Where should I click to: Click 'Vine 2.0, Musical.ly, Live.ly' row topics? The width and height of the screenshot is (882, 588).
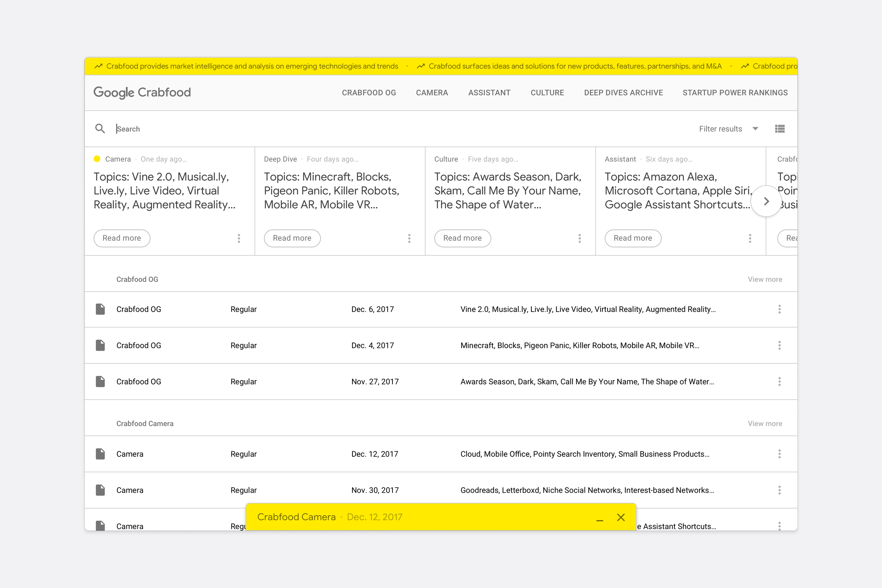tap(588, 309)
